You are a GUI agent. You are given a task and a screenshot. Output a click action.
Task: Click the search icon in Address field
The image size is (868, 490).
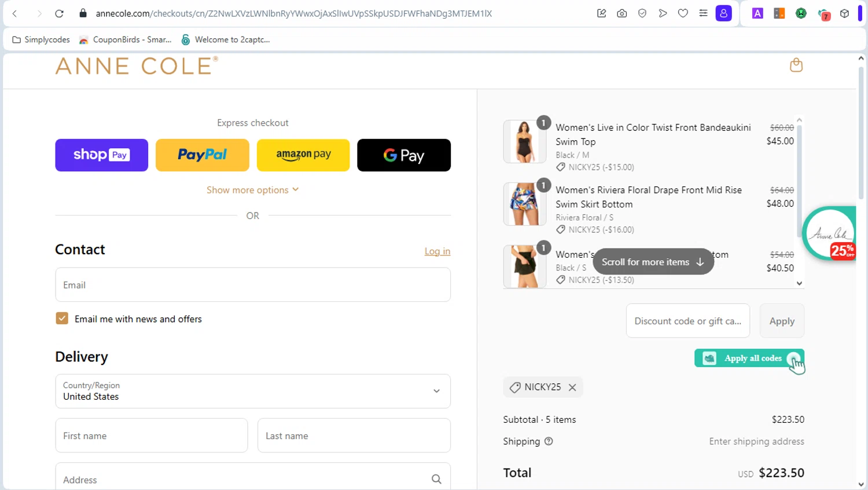(x=436, y=479)
